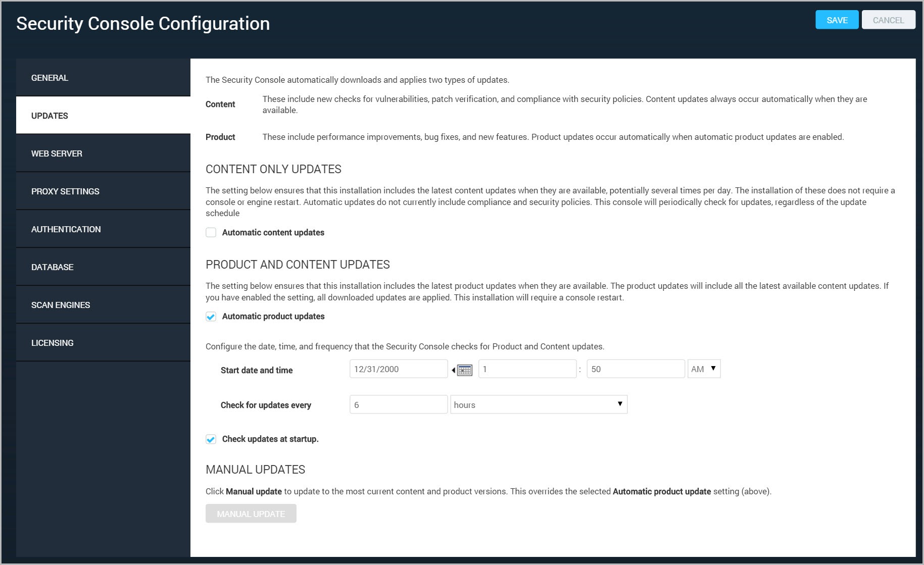Switch to the General tab

103,78
